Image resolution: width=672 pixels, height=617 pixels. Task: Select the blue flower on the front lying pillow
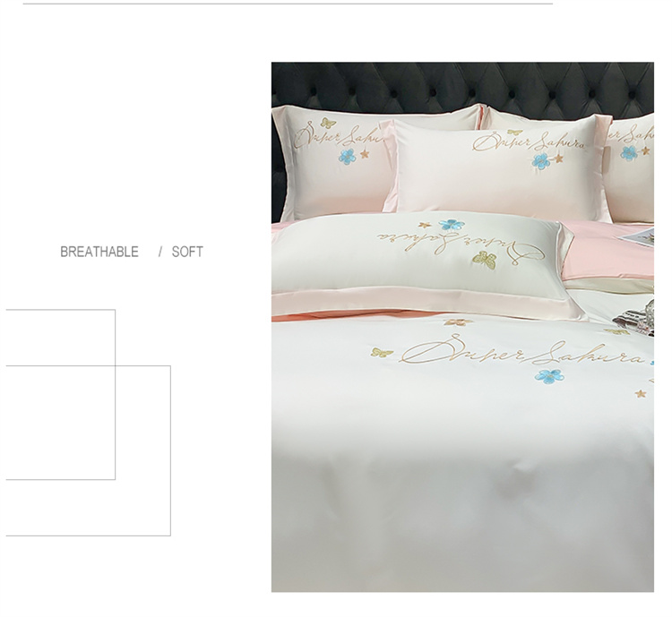pyautogui.click(x=452, y=225)
